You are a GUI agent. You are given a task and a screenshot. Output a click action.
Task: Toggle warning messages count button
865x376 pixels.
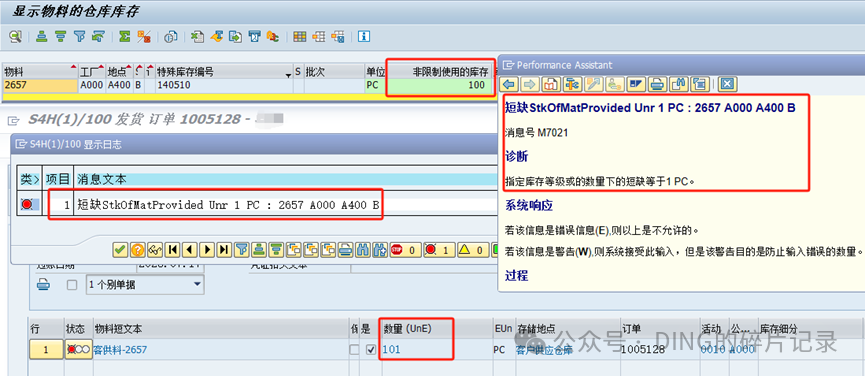click(x=472, y=250)
